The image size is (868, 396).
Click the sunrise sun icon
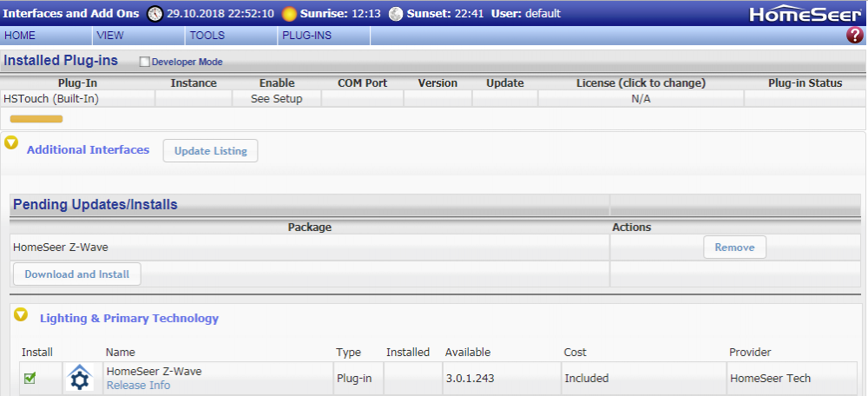[290, 14]
